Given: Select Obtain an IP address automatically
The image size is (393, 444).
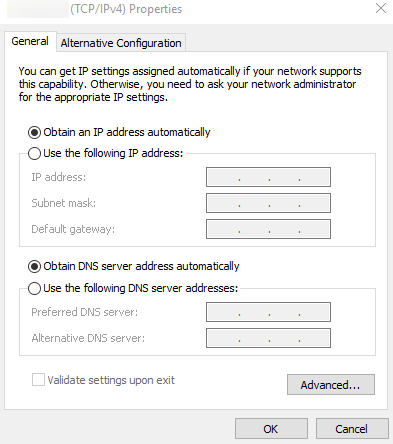Looking at the screenshot, I should 34,132.
